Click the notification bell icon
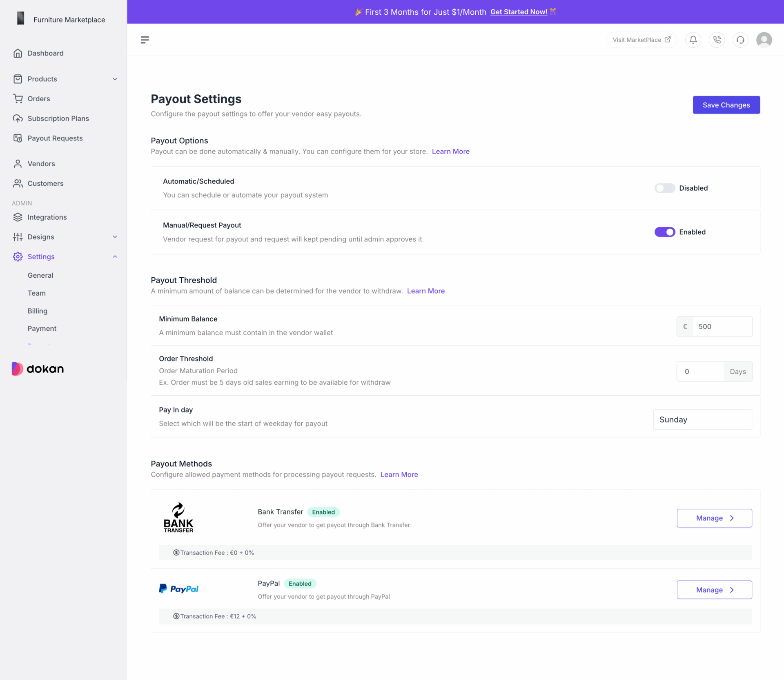The image size is (784, 680). pos(694,40)
